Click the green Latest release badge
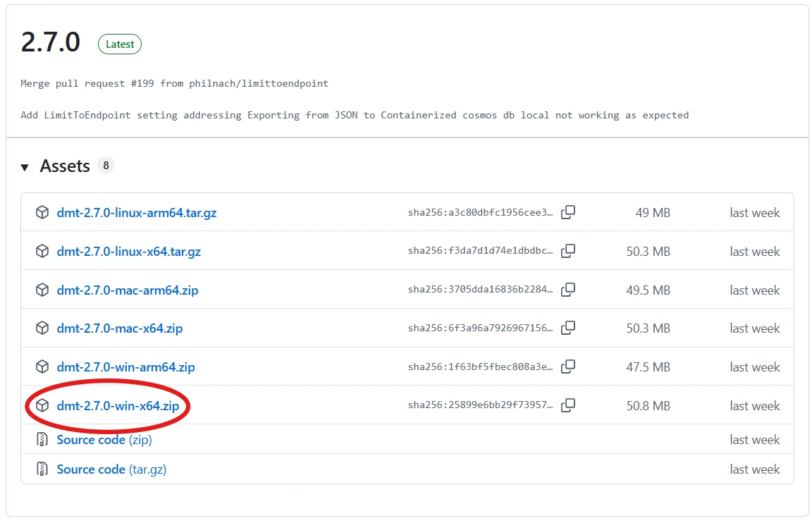Image resolution: width=812 pixels, height=523 pixels. click(x=120, y=44)
